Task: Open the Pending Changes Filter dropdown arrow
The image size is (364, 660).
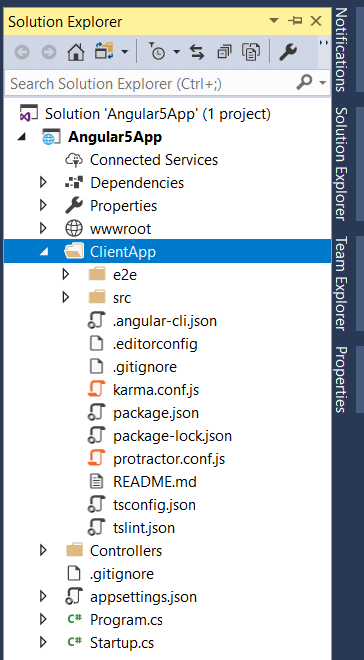Action: coord(176,52)
